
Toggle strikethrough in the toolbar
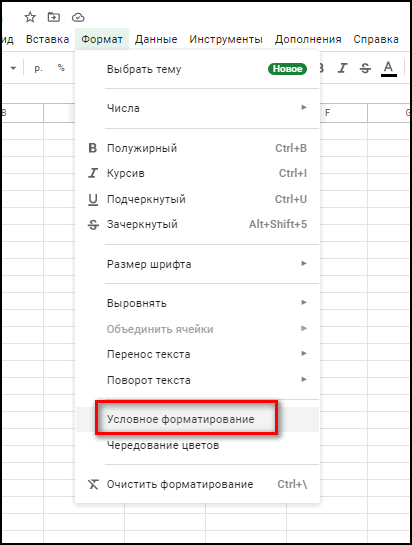click(365, 68)
